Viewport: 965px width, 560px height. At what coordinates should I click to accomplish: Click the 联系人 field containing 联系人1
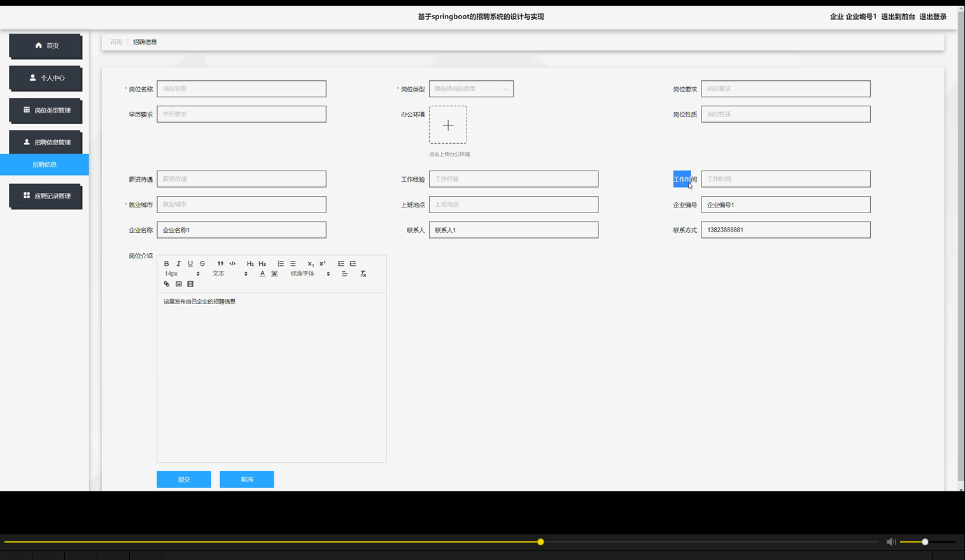[x=514, y=230]
